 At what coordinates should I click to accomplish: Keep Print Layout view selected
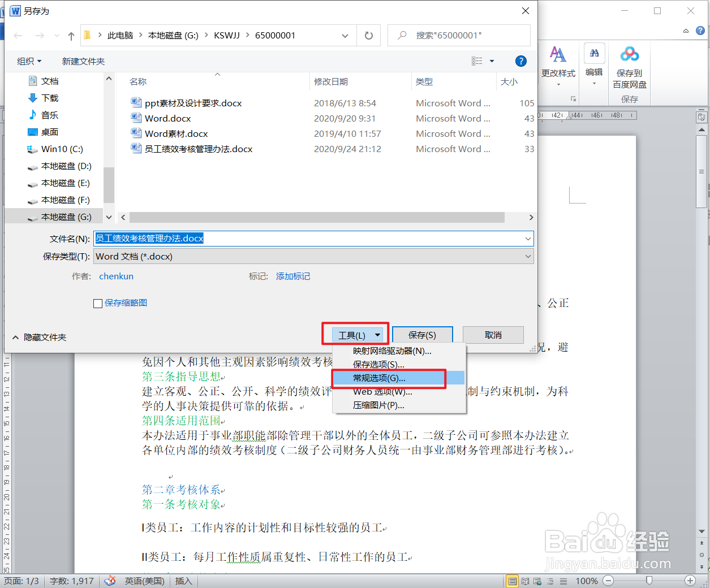tap(512, 581)
